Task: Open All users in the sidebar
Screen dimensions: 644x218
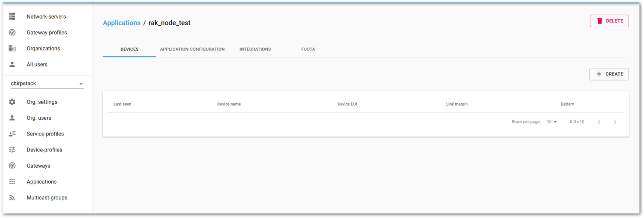Action: click(x=47, y=64)
